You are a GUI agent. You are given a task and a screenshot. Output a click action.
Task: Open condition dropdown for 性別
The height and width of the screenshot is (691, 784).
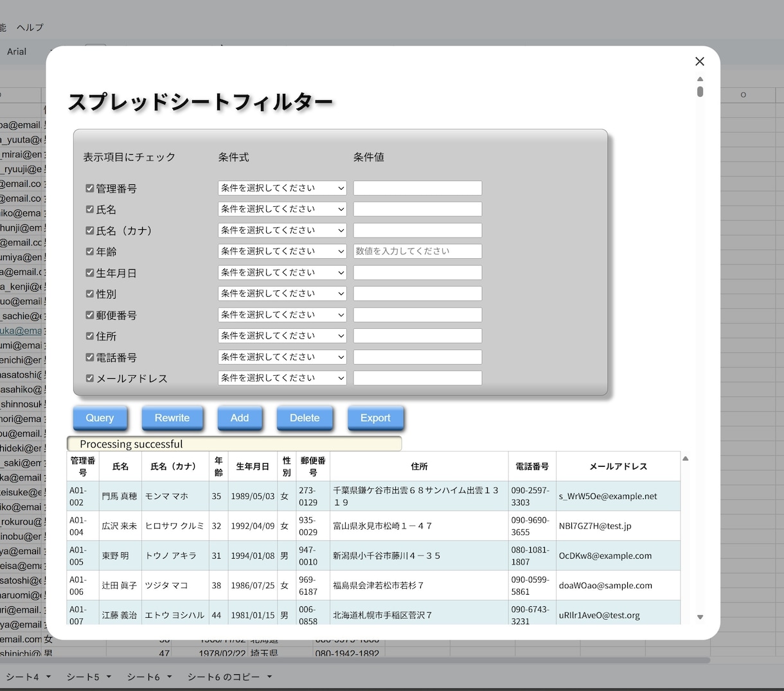[282, 293]
